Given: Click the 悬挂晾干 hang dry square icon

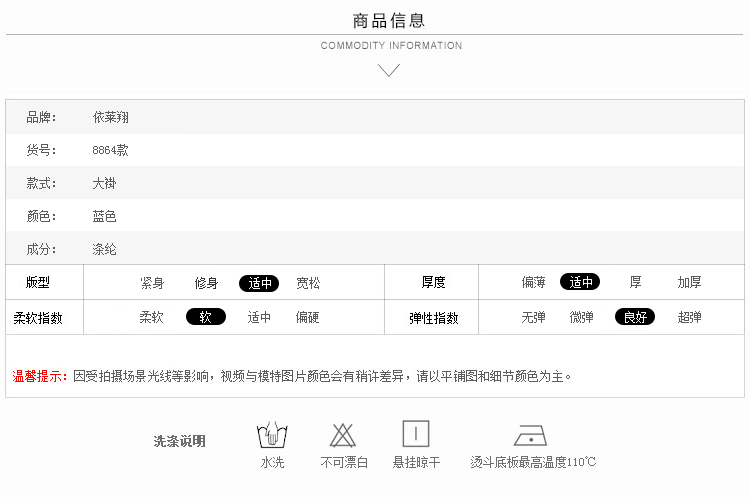Looking at the screenshot, I should coord(416,433).
